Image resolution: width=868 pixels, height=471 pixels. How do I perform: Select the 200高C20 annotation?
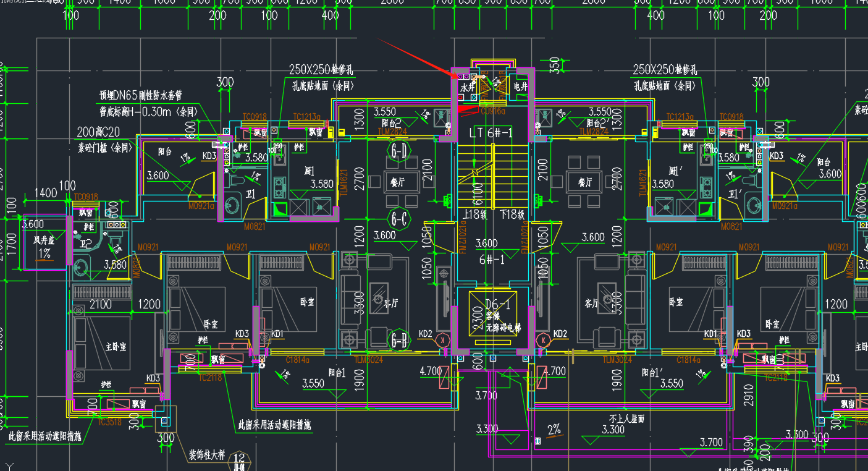click(x=99, y=132)
